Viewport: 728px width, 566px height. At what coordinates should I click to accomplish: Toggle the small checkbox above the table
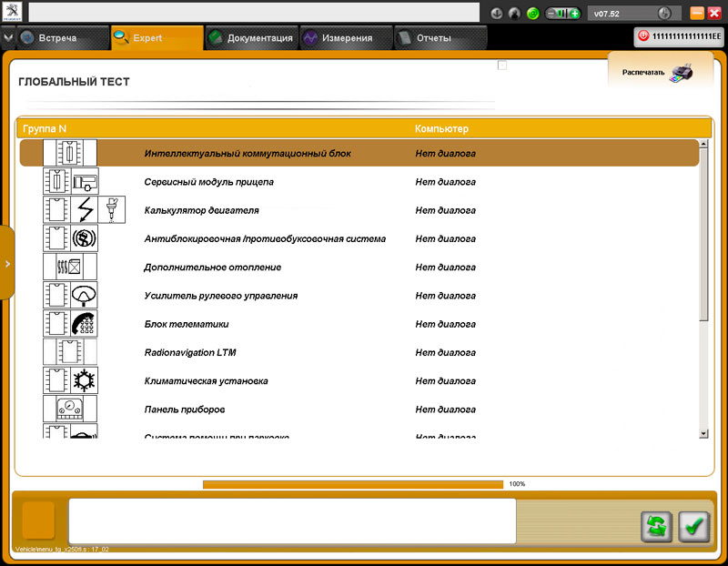tap(502, 66)
